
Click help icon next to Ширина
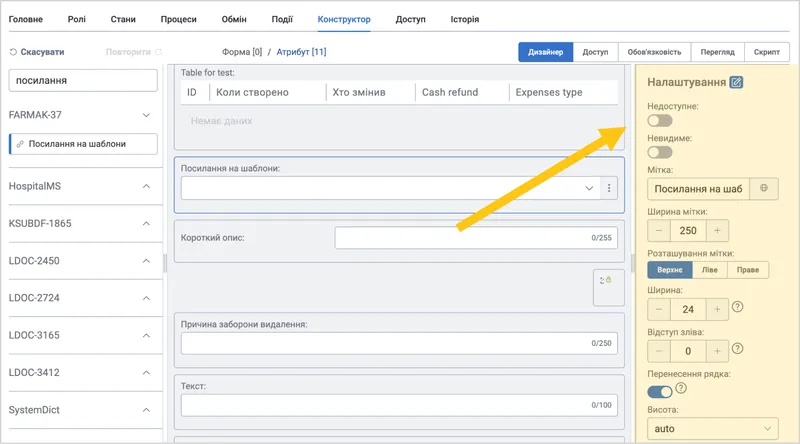click(737, 307)
